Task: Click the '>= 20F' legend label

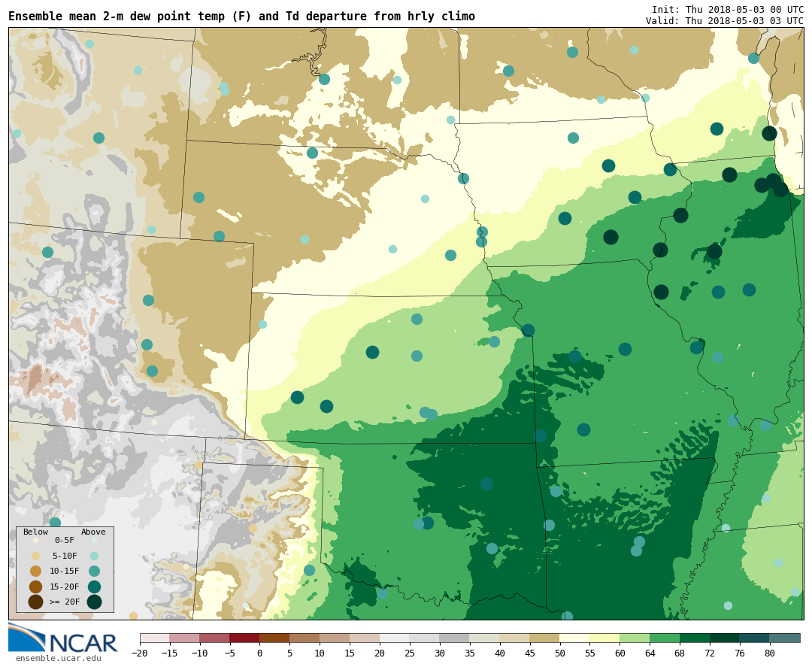Action: coord(65,602)
